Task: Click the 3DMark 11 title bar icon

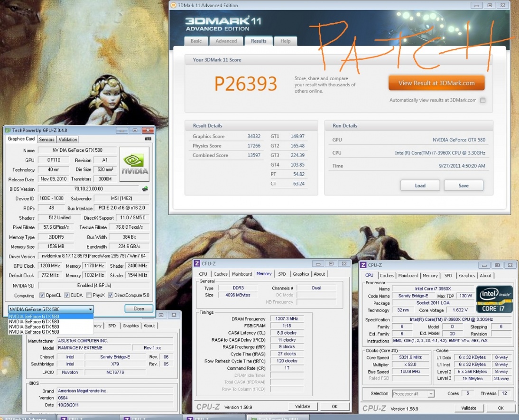Action: pyautogui.click(x=174, y=5)
